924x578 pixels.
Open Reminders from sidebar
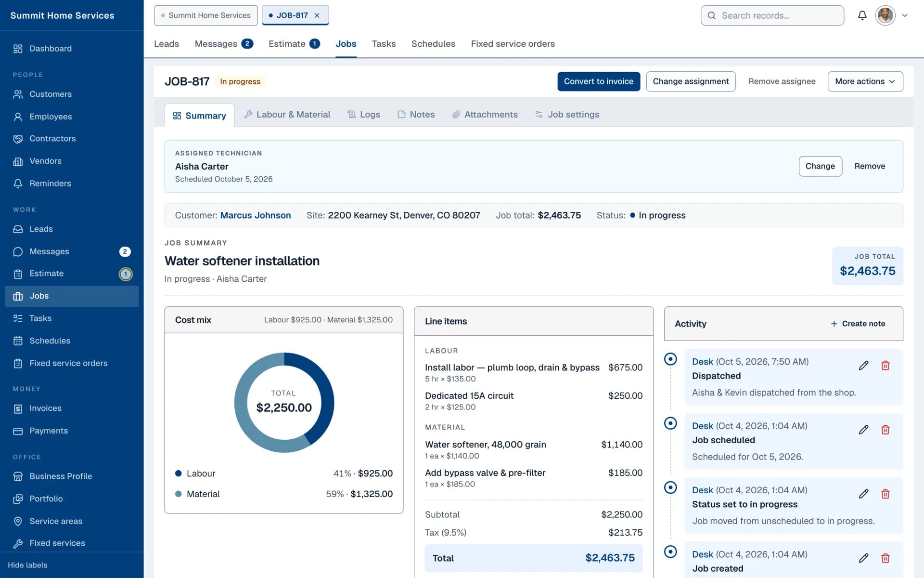click(72, 184)
